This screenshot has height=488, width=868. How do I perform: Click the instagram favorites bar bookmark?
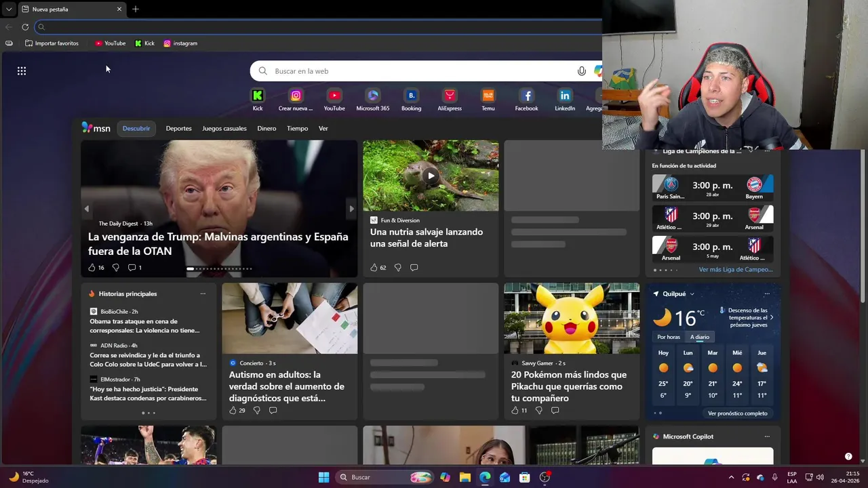(x=180, y=43)
